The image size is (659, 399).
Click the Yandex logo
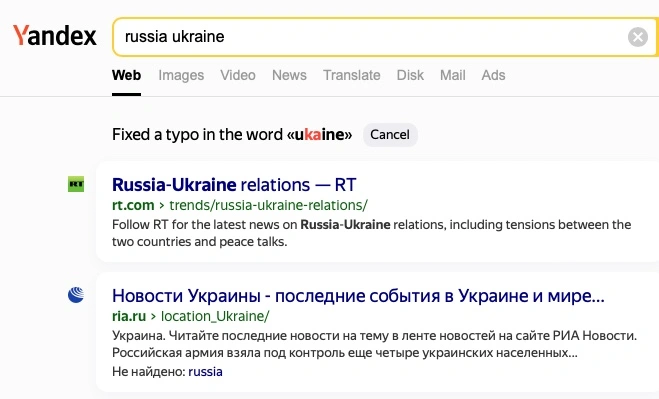pos(55,36)
